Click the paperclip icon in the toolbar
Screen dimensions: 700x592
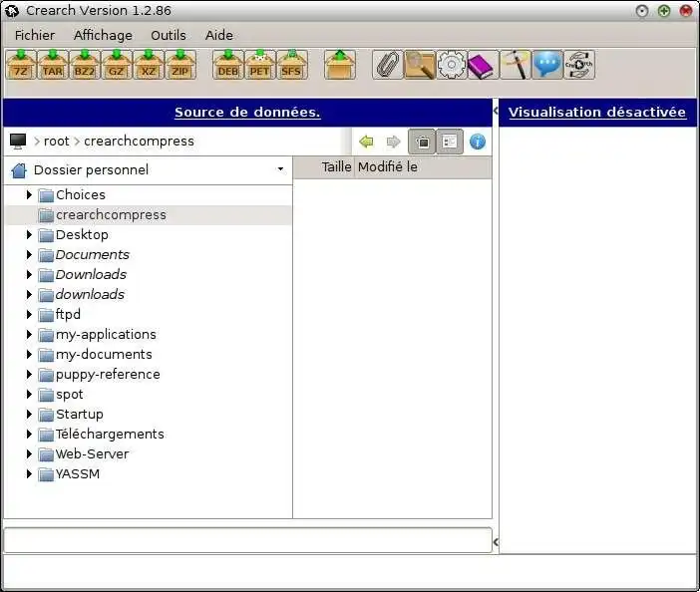[x=388, y=65]
